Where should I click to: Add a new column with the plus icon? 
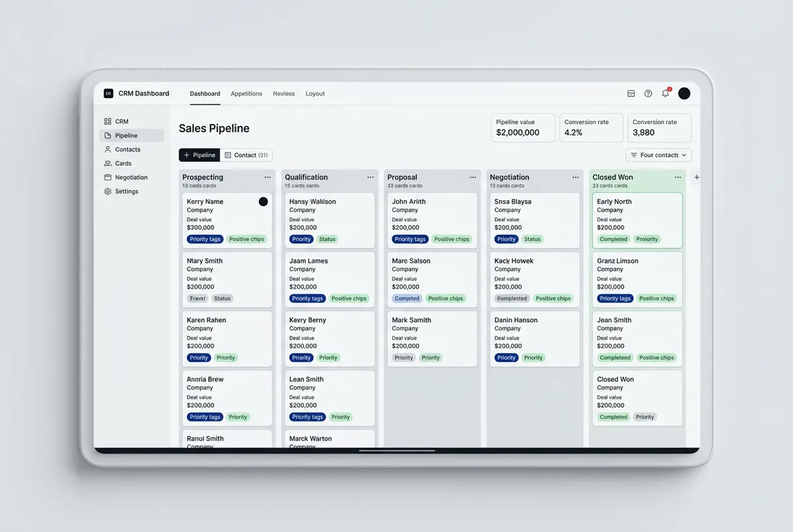[697, 177]
